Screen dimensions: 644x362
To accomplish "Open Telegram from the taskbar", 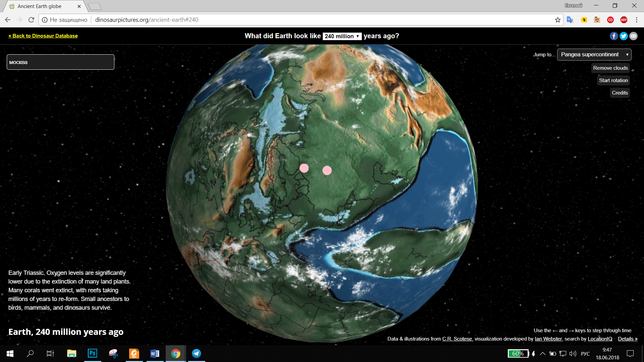I will [x=196, y=353].
